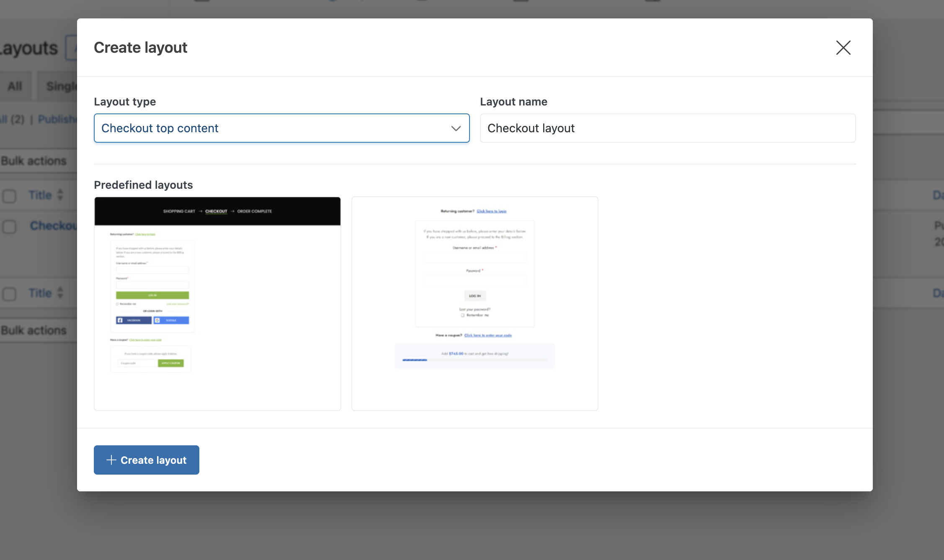This screenshot has width=944, height=560.
Task: Select the centered login predefined layout
Action: [475, 303]
